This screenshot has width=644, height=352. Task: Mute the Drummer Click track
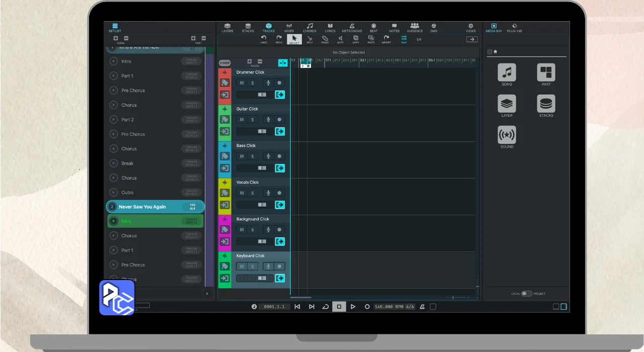tap(242, 83)
